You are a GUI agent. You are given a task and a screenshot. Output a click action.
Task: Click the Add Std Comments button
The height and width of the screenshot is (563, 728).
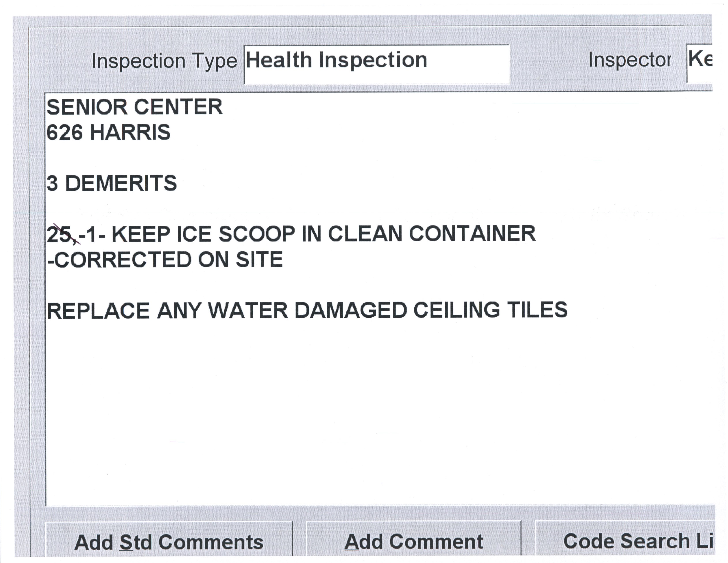169,542
